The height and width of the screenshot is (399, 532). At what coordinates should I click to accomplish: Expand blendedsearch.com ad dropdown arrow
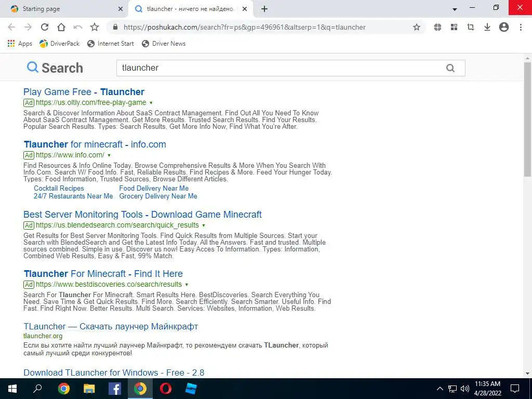[204, 225]
